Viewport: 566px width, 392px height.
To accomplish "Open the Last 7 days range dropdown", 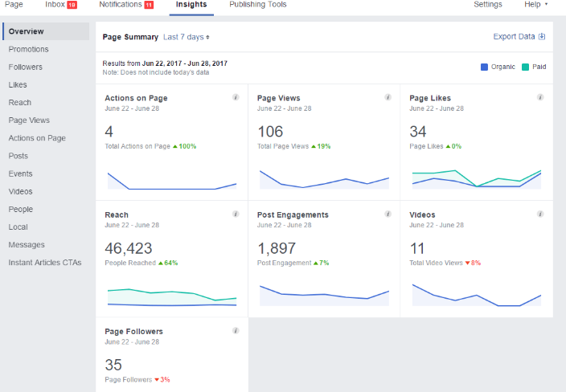I will point(187,37).
